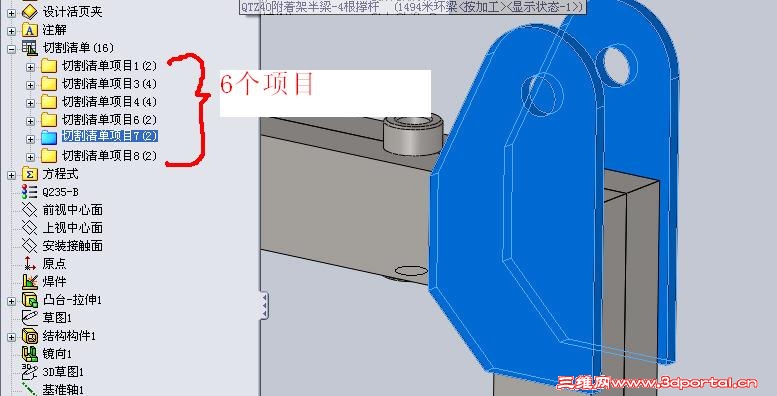
Task: Expand 切割清单项目6(2) folder
Action: click(x=30, y=120)
